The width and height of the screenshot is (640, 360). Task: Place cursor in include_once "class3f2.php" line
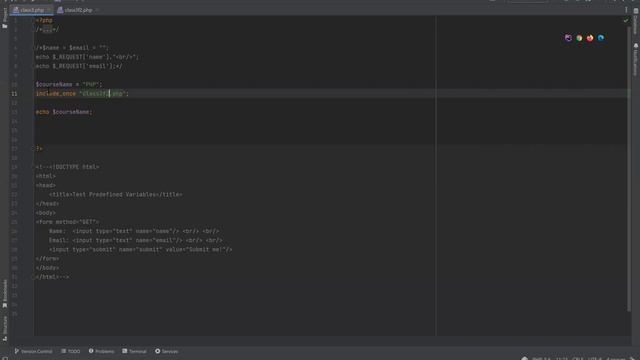pos(82,93)
